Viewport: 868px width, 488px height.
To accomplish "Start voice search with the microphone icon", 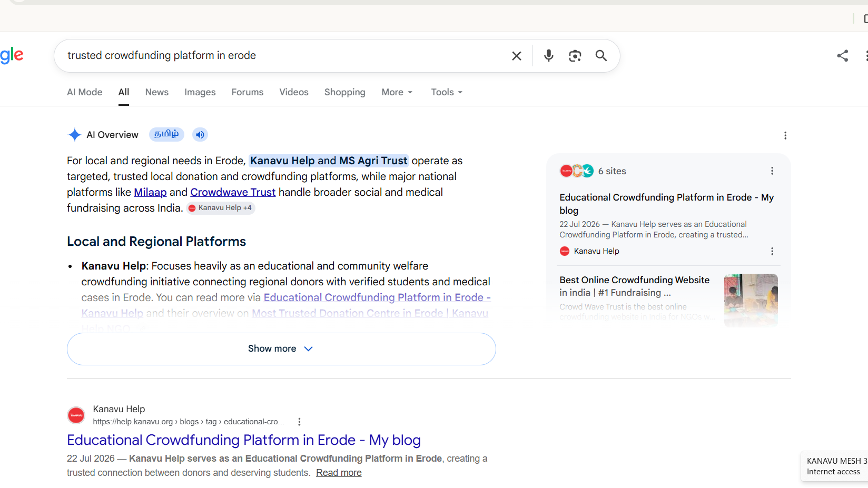I will (x=548, y=56).
